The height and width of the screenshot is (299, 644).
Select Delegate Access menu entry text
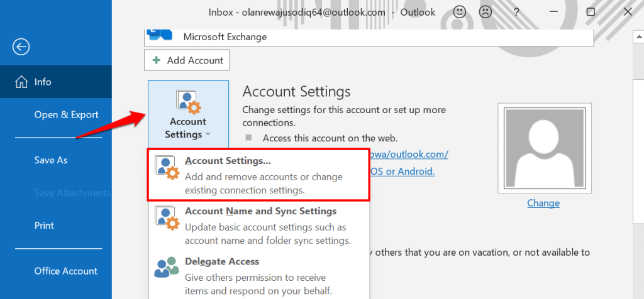pos(222,261)
